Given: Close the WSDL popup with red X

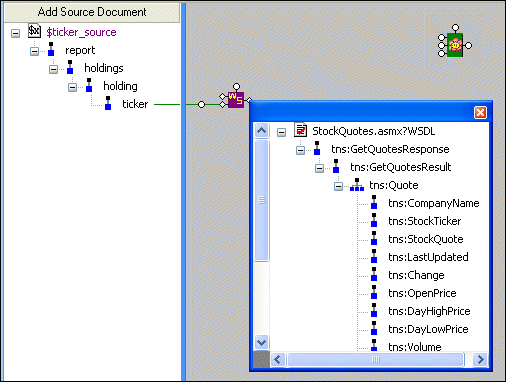Looking at the screenshot, I should point(480,113).
